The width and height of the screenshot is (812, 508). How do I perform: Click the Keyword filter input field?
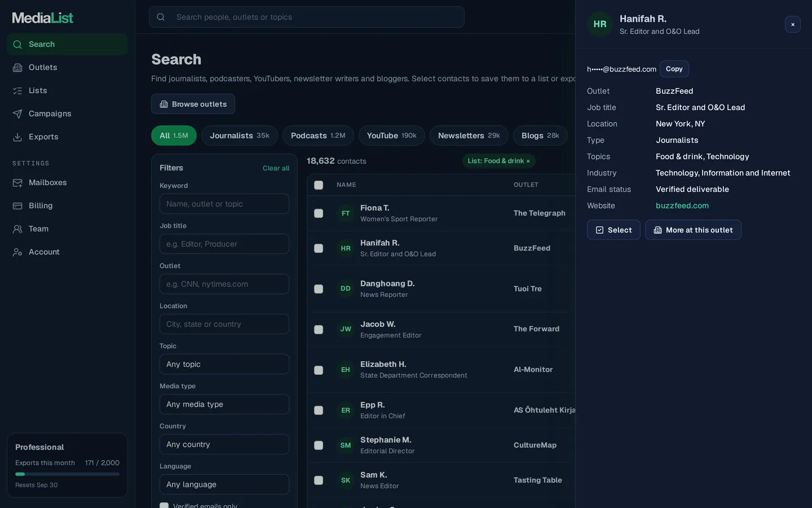[224, 204]
